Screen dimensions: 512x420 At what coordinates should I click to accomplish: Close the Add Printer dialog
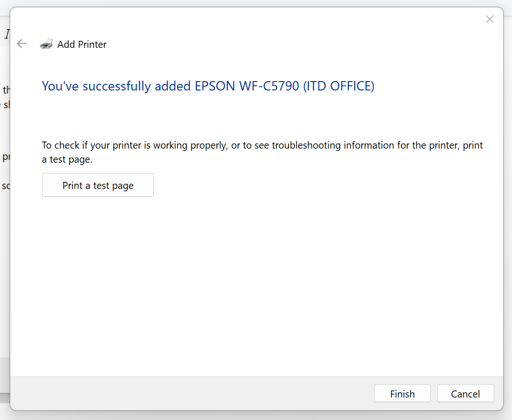tap(489, 19)
